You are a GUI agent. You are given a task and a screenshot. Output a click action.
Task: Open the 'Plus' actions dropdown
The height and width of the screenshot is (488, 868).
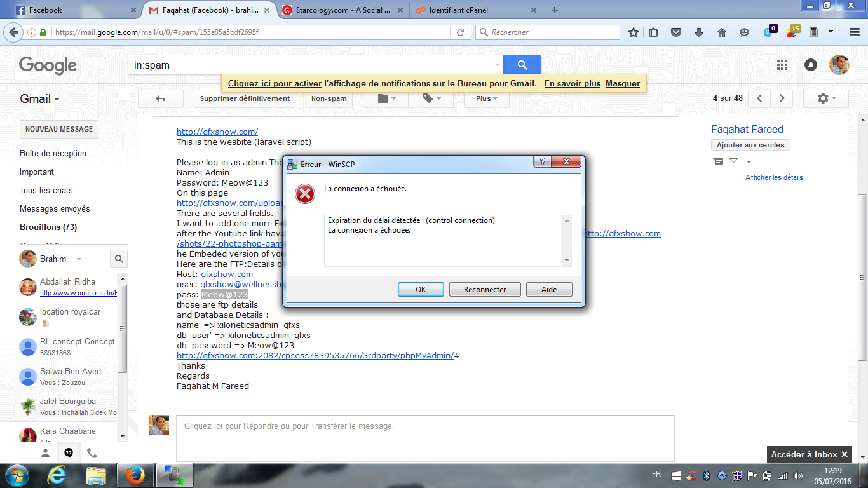pyautogui.click(x=486, y=98)
